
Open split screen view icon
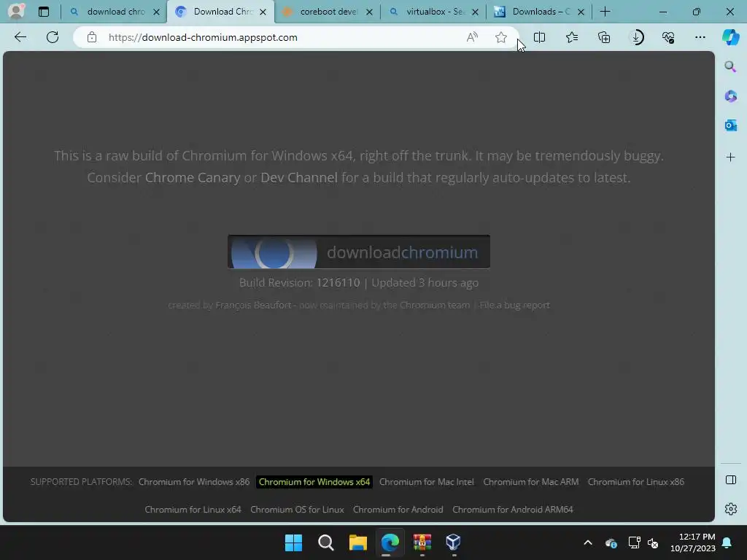coord(539,37)
